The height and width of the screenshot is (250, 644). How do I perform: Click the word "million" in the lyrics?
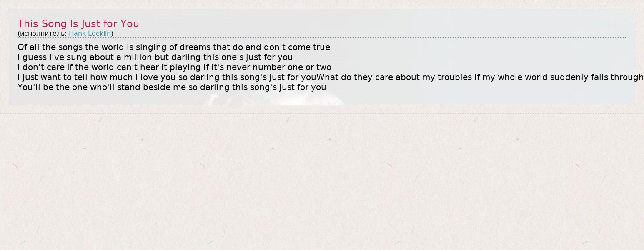coord(138,57)
